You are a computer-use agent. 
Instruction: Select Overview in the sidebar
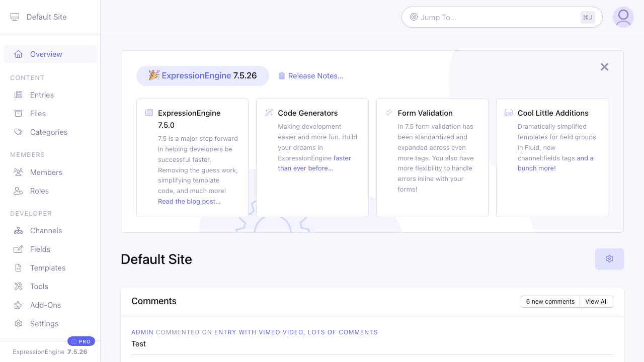(x=50, y=54)
